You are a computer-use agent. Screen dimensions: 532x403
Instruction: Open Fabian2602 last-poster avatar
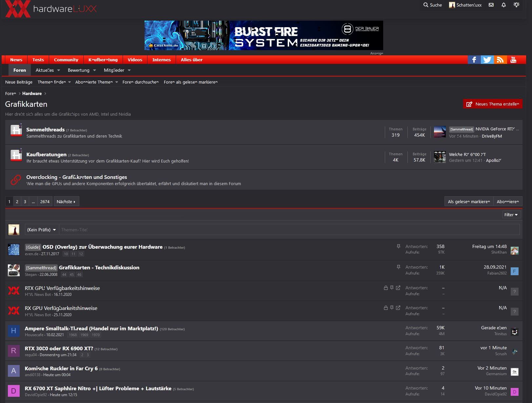(x=515, y=271)
